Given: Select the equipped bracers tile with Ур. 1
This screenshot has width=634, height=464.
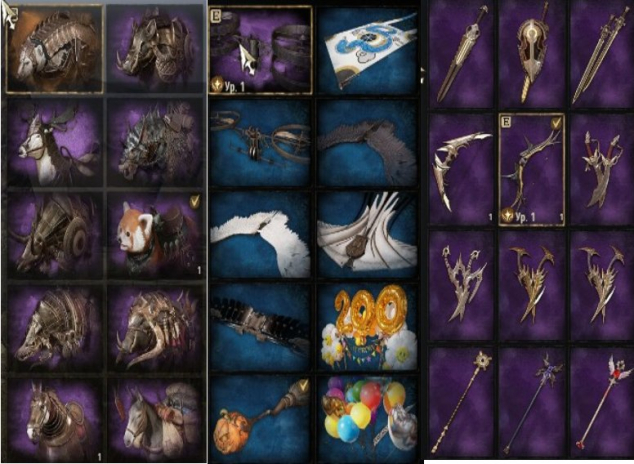Looking at the screenshot, I should [x=261, y=50].
